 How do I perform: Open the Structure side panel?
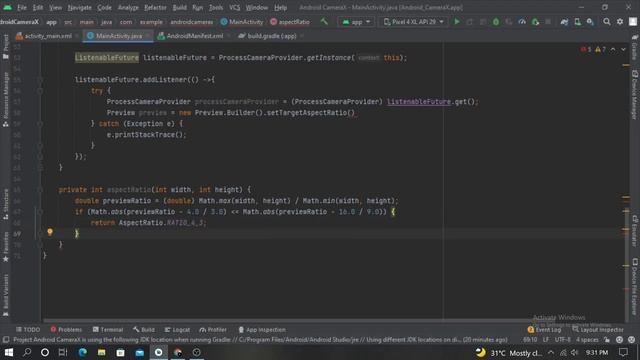click(6, 204)
